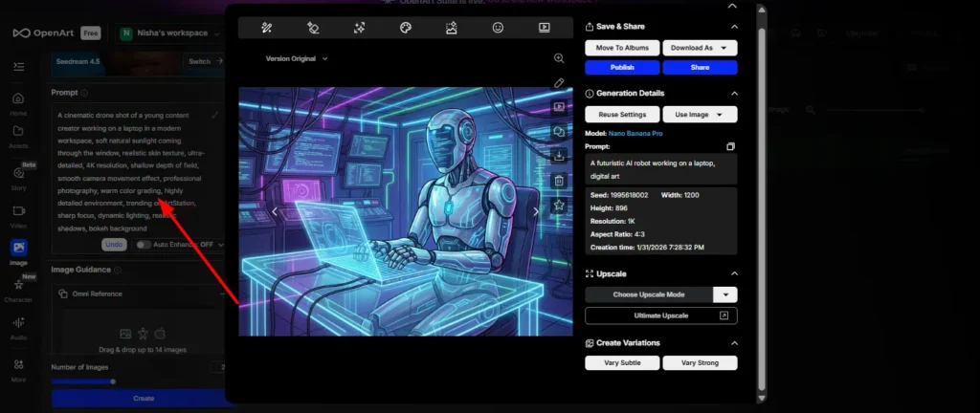The image size is (980, 413).
Task: Click the smiley face tool icon
Action: tap(498, 28)
